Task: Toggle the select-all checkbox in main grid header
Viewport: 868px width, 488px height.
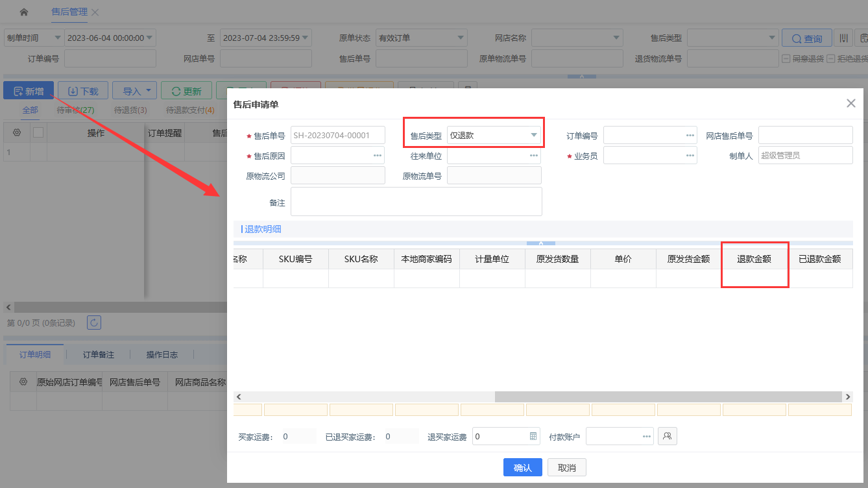Action: 38,132
